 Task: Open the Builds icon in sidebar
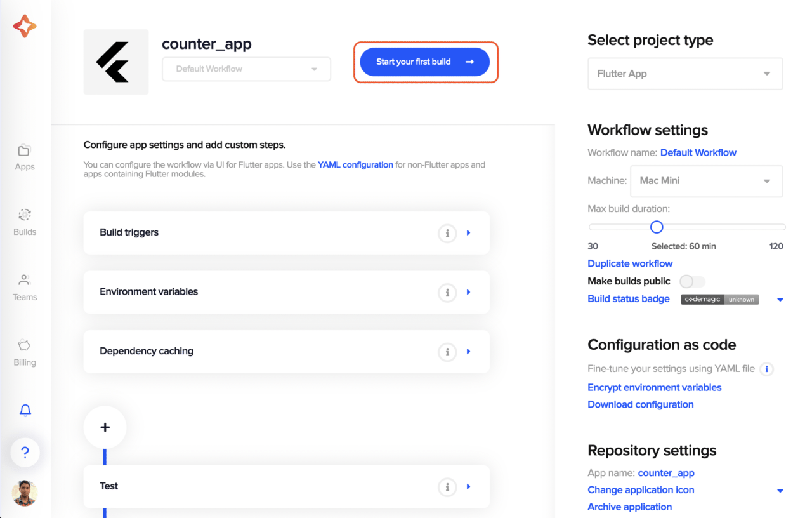tap(24, 215)
